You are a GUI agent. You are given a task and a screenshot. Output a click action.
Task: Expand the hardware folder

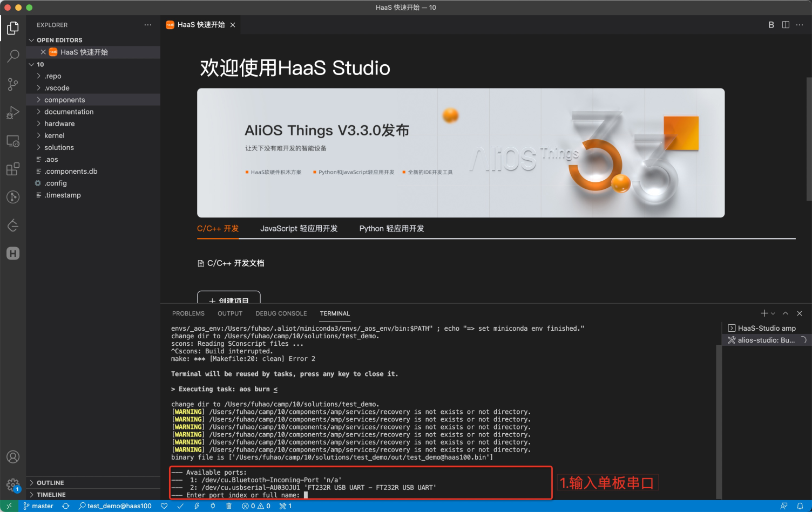pyautogui.click(x=93, y=124)
